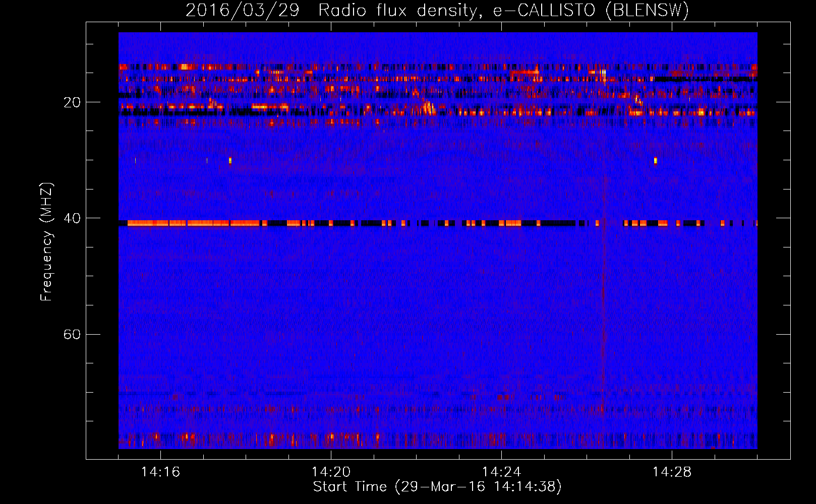Click the 14:24 time tick label
Screen dimensions: 816x504
pyautogui.click(x=501, y=472)
